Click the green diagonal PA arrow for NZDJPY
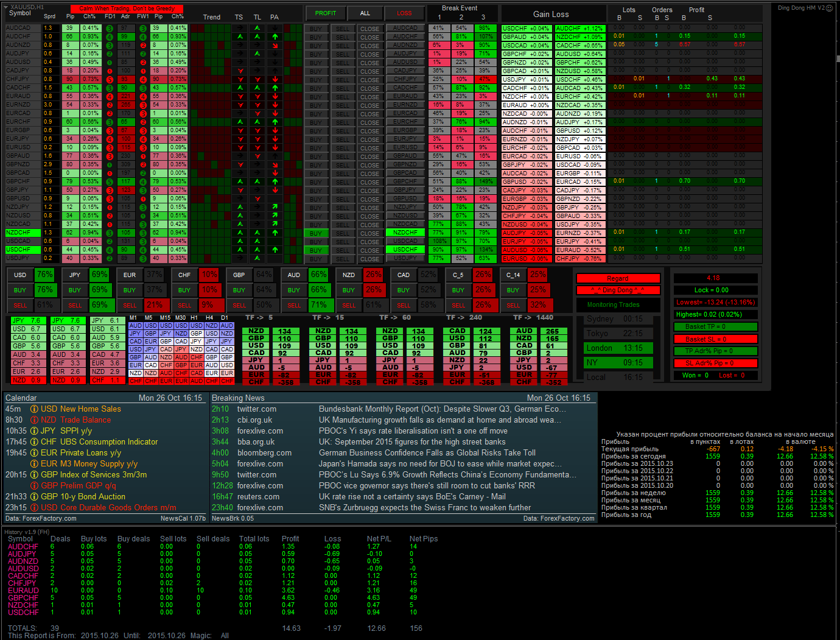The width and height of the screenshot is (840, 640). pos(275,207)
